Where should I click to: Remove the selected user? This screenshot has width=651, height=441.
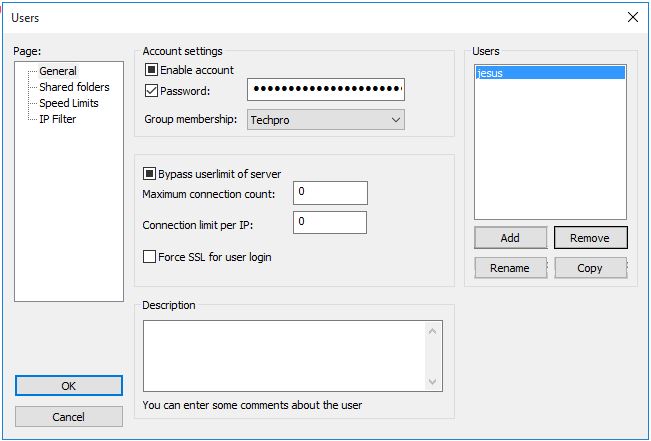click(x=590, y=238)
